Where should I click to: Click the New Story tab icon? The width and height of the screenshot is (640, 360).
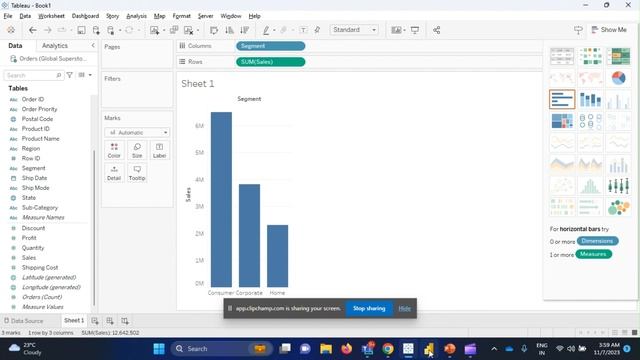[125, 321]
